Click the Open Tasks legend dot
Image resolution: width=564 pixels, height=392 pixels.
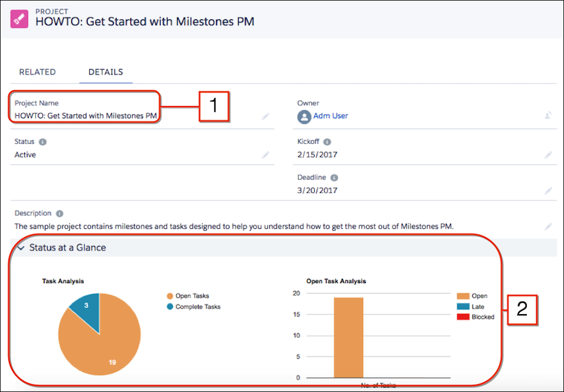pyautogui.click(x=170, y=296)
